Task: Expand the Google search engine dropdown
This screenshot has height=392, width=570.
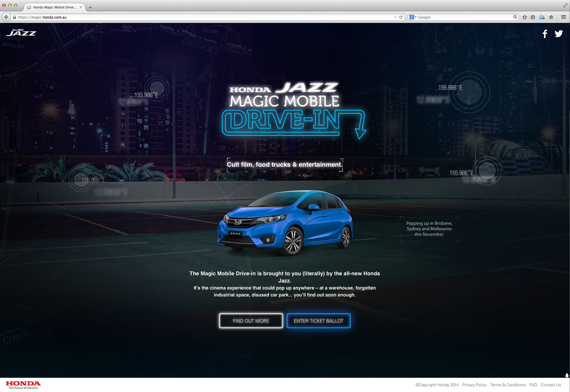Action: pos(413,17)
